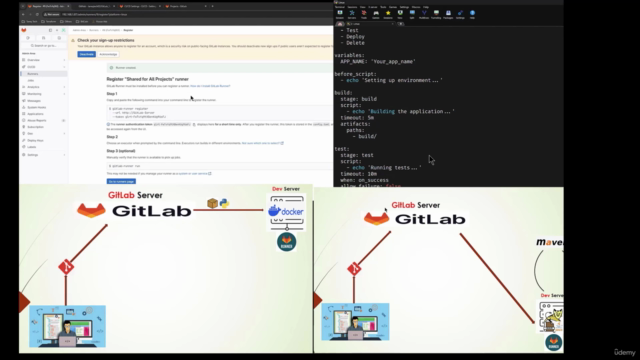Open the system or user service link

point(195,173)
